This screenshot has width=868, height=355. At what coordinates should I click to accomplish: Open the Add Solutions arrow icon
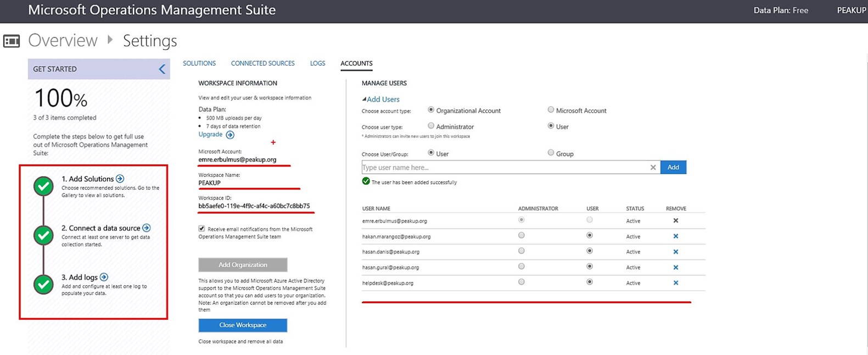pos(120,179)
